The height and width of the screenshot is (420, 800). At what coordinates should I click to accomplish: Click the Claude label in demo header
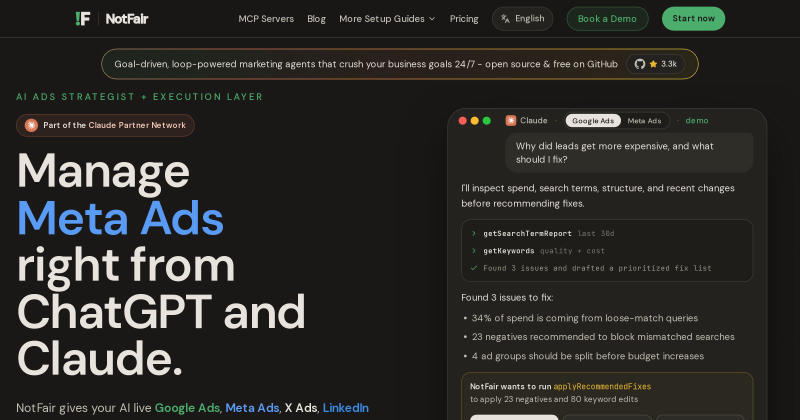pyautogui.click(x=534, y=121)
